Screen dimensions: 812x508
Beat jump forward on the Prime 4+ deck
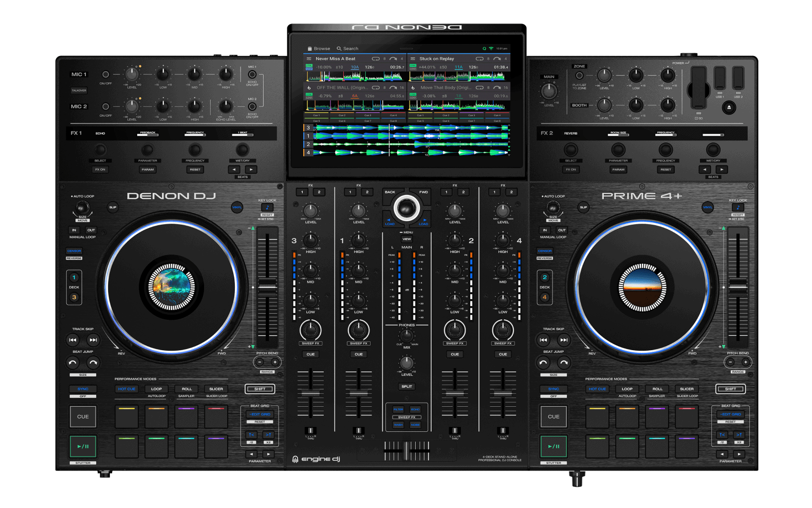[564, 363]
